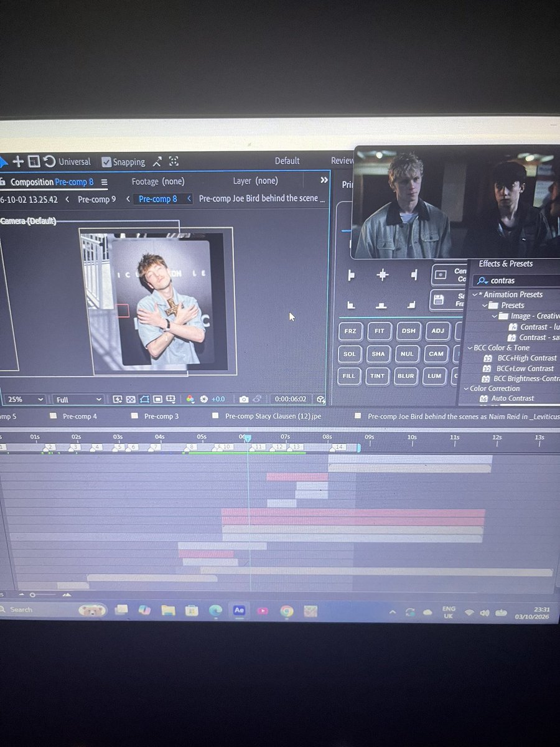Image resolution: width=560 pixels, height=747 pixels.
Task: Select the Rotation tool beside Universal
Action: coord(49,162)
